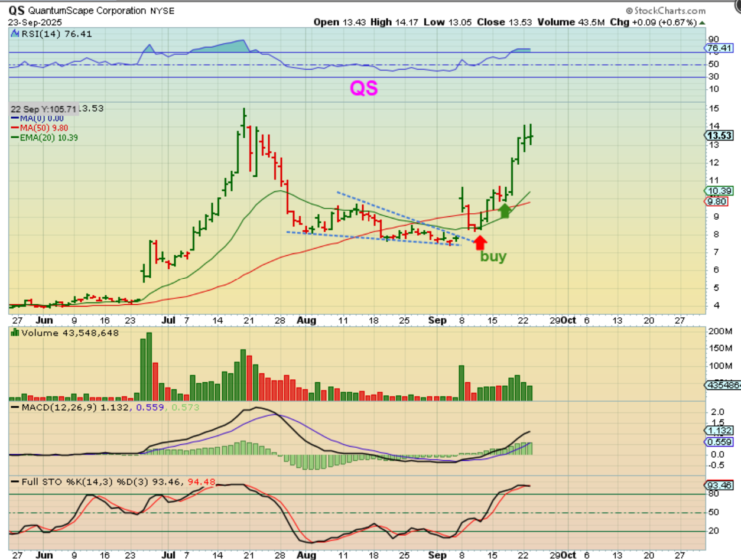Click the green up-triangle change indicator

coord(702,22)
